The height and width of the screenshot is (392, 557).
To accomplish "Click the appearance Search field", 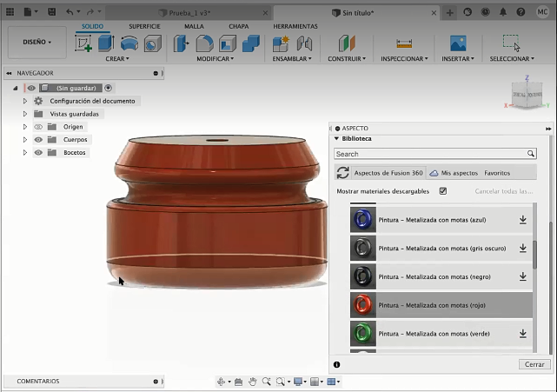I will (434, 154).
